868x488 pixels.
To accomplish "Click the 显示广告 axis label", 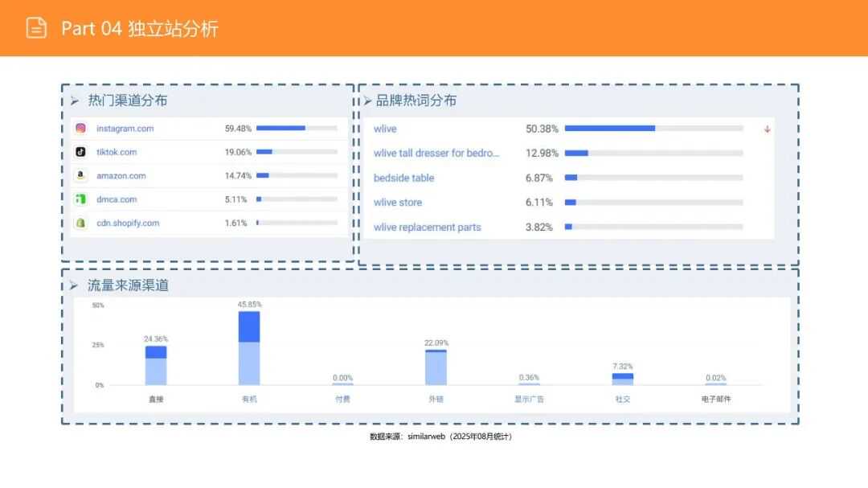I will tap(529, 400).
